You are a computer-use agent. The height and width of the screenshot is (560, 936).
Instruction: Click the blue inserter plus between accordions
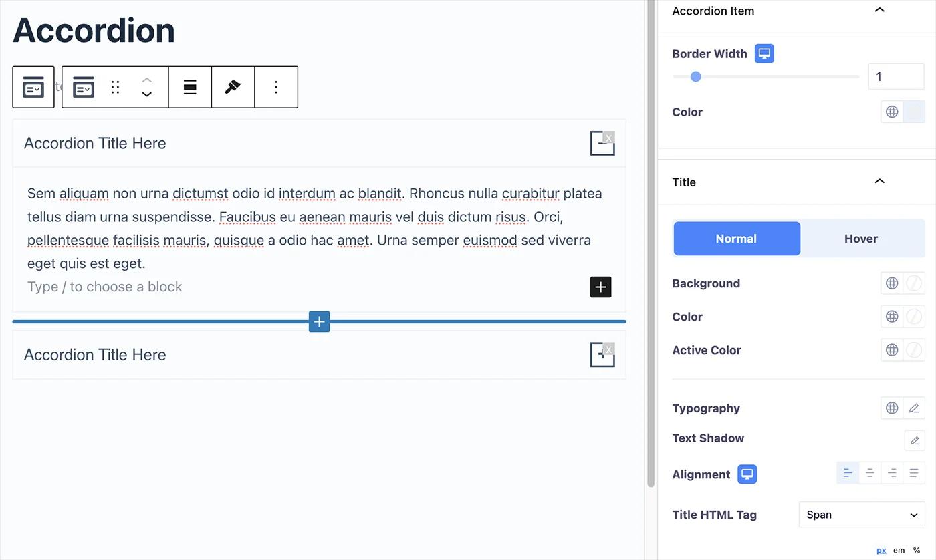tap(319, 321)
